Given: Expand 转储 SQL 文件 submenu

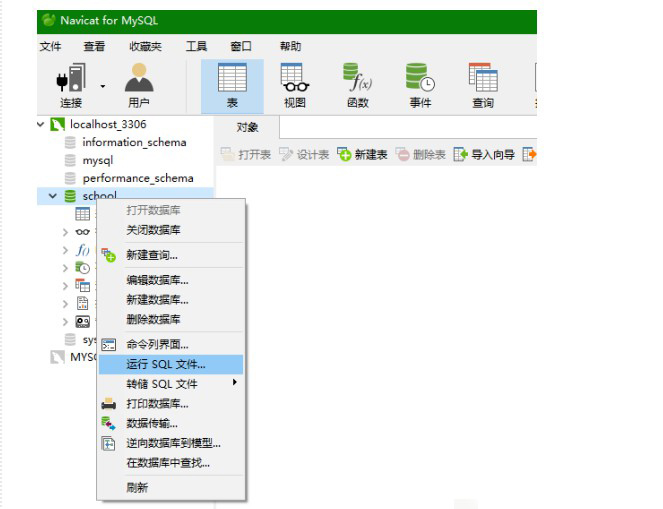Looking at the screenshot, I should pyautogui.click(x=235, y=383).
